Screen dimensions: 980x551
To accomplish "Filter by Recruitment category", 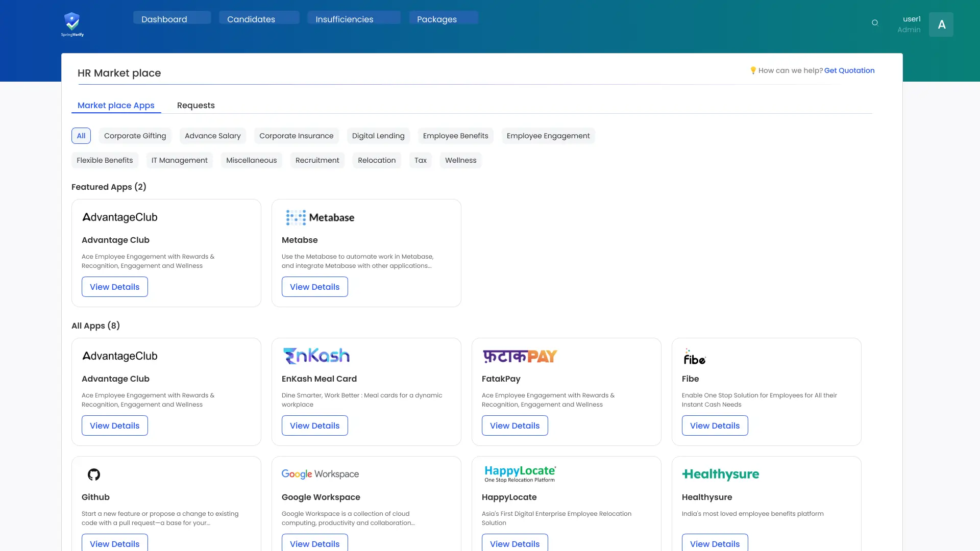I will pos(317,160).
